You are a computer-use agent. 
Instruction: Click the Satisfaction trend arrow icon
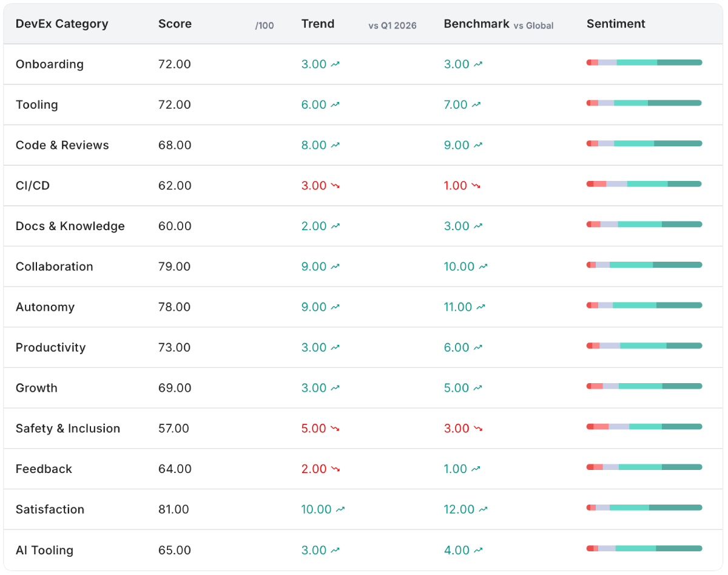340,509
